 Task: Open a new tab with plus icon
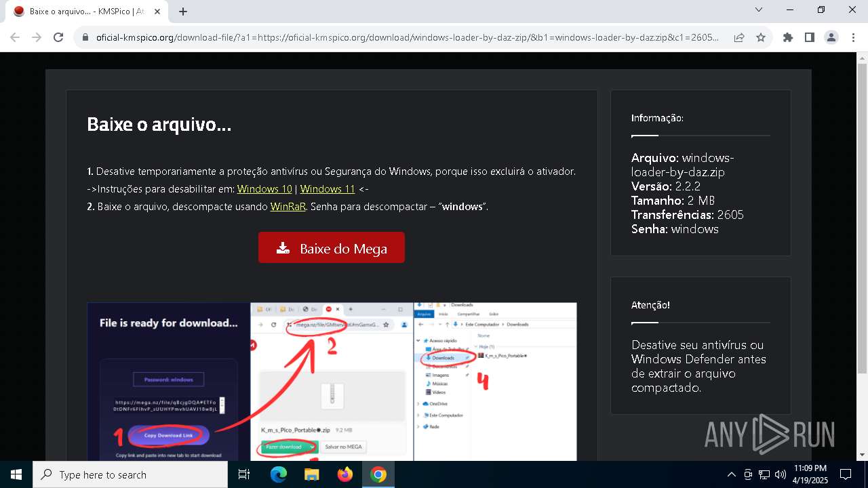(x=183, y=12)
